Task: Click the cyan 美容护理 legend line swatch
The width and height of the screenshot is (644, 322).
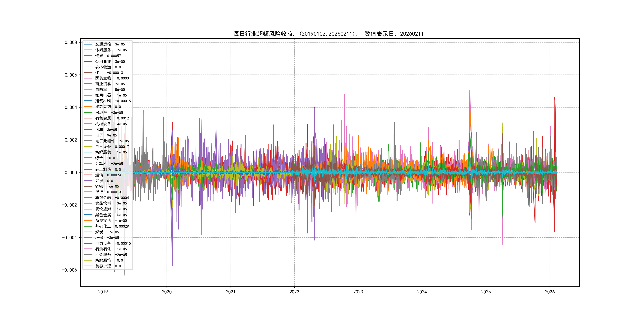Action: pyautogui.click(x=88, y=266)
